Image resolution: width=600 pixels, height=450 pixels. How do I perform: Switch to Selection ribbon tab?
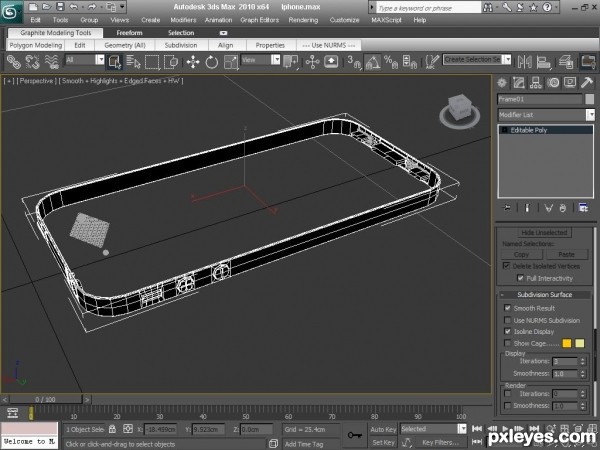(x=181, y=33)
